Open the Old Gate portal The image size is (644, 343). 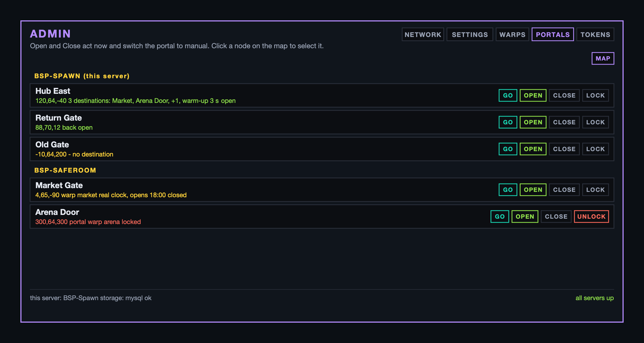(533, 149)
